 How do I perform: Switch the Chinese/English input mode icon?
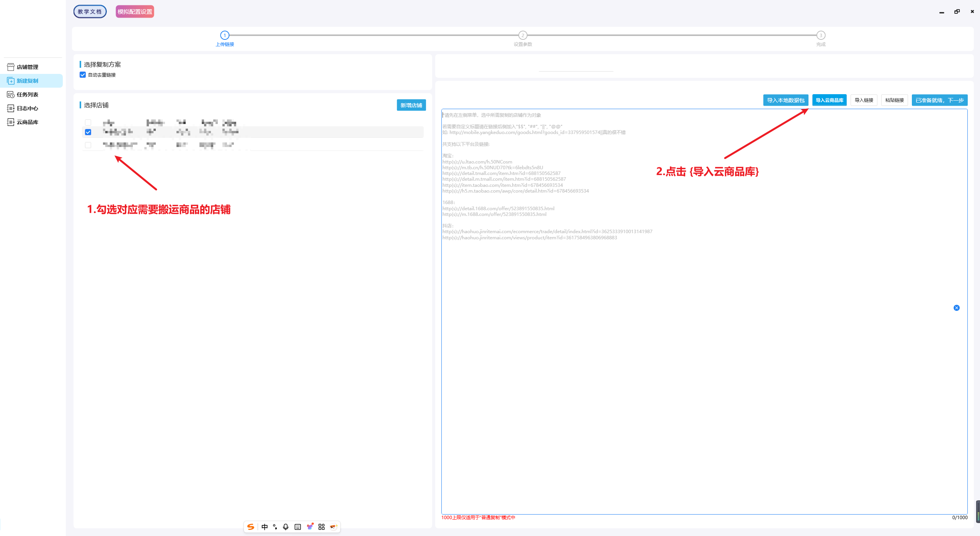point(265,527)
